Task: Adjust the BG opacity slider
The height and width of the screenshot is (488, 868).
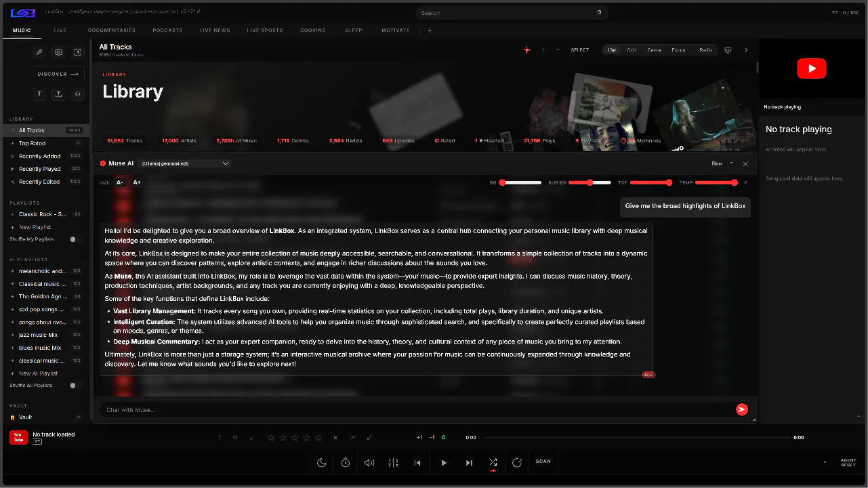Action: [520, 182]
